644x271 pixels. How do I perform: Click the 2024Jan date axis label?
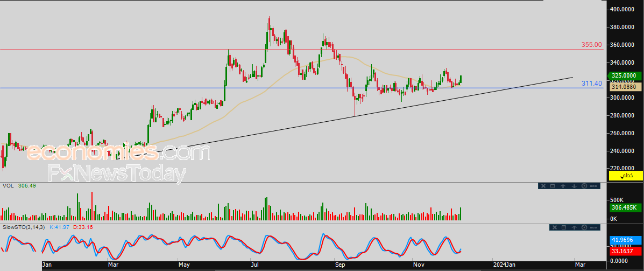coord(504,265)
